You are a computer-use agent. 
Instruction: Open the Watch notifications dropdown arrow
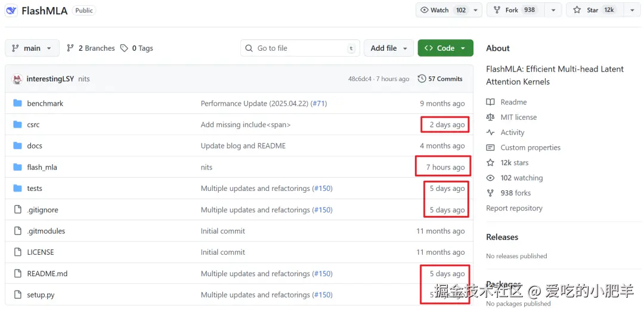pyautogui.click(x=476, y=10)
